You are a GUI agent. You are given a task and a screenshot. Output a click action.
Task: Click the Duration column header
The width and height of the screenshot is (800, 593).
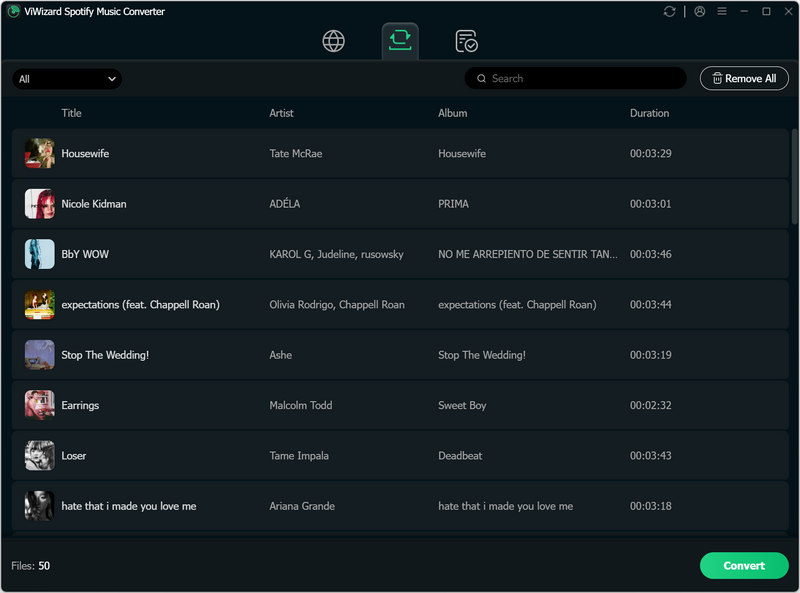tap(649, 113)
